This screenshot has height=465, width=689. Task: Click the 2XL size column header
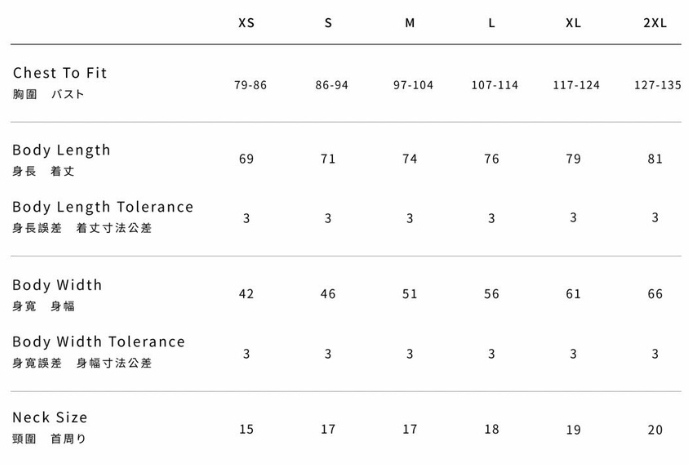point(655,22)
